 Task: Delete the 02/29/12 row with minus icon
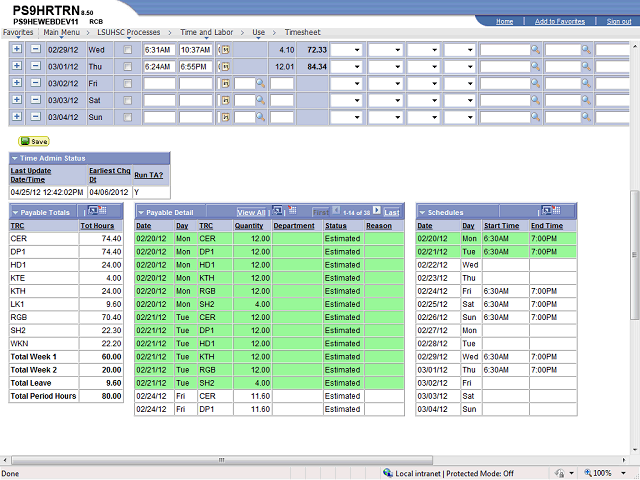tap(36, 49)
